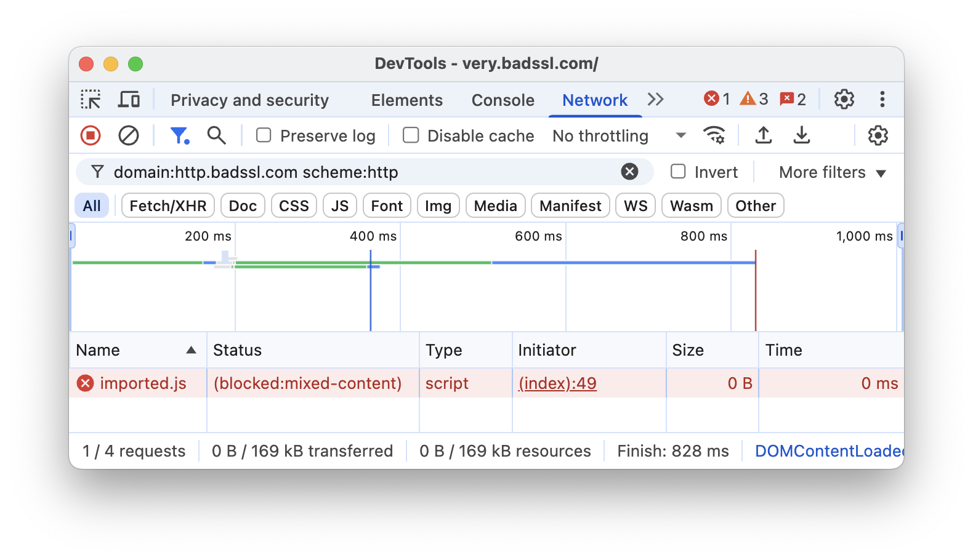Export HAR file
Screen dimensions: 973x560
point(801,135)
